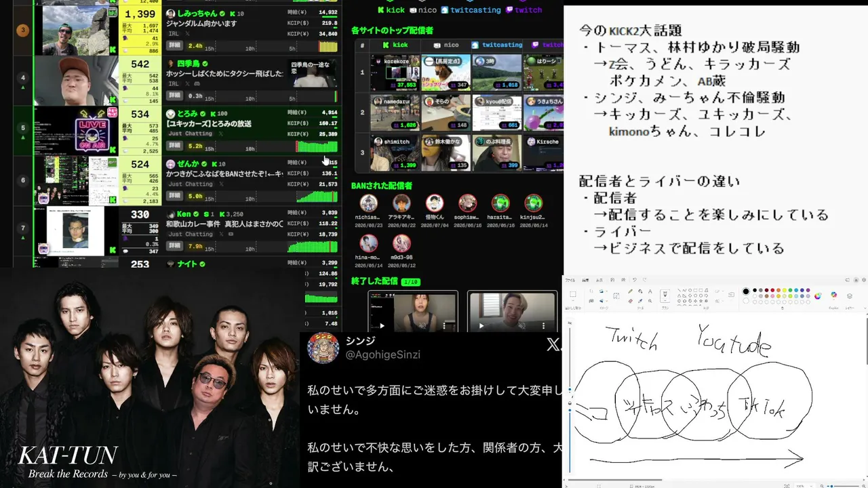Open the Paint View menu
This screenshot has height=488, width=868.
tap(599, 279)
